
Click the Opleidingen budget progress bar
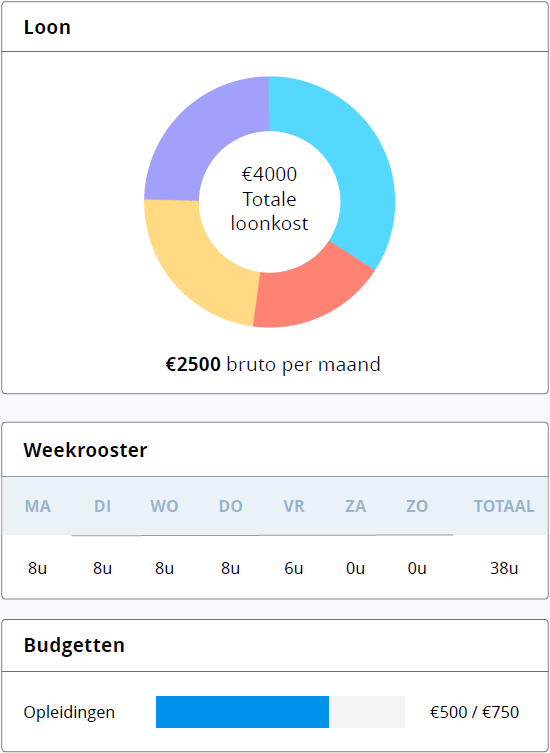click(281, 712)
